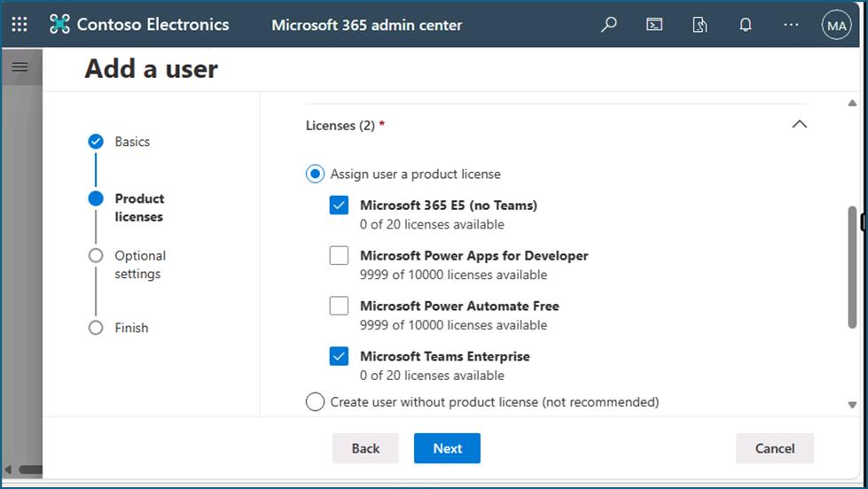Open the search magnifier icon
Viewport: 868px width, 489px height.
pos(608,25)
